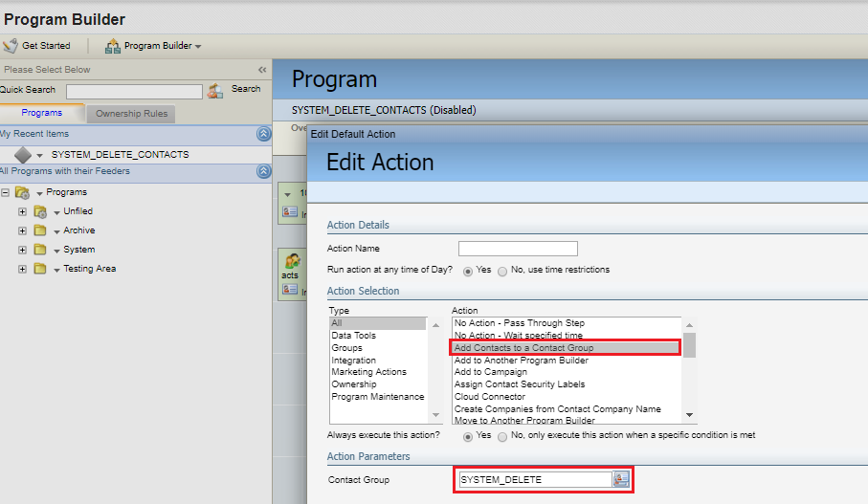Image resolution: width=868 pixels, height=504 pixels.
Task: Expand the Testing Area folder node
Action: (x=22, y=270)
